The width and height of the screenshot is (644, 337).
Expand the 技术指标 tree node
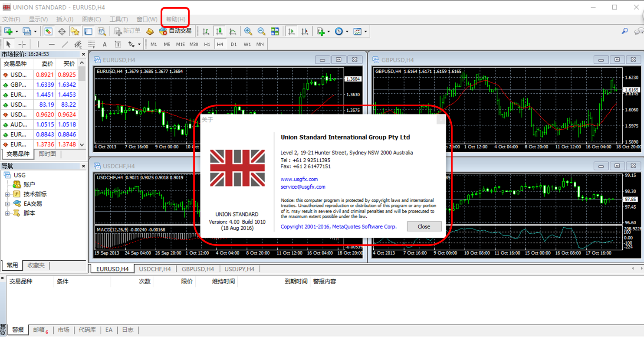pos(7,194)
